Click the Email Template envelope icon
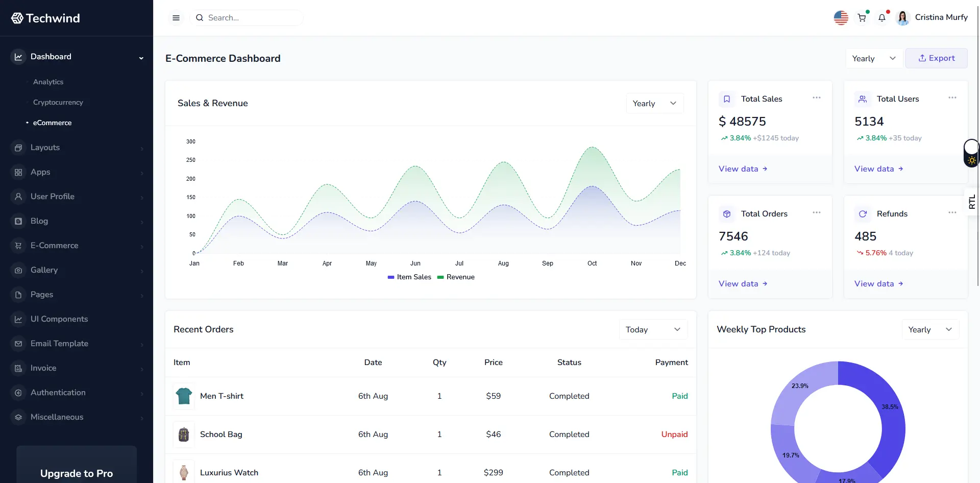 (18, 344)
